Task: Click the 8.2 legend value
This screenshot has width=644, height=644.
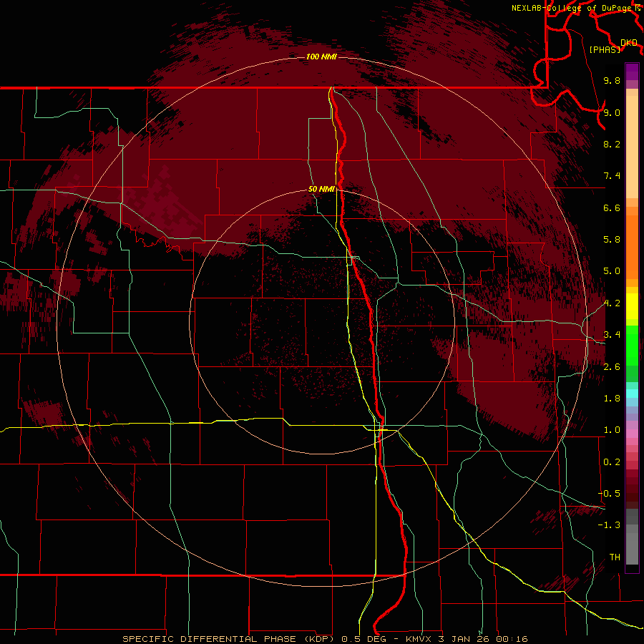Action: click(612, 144)
